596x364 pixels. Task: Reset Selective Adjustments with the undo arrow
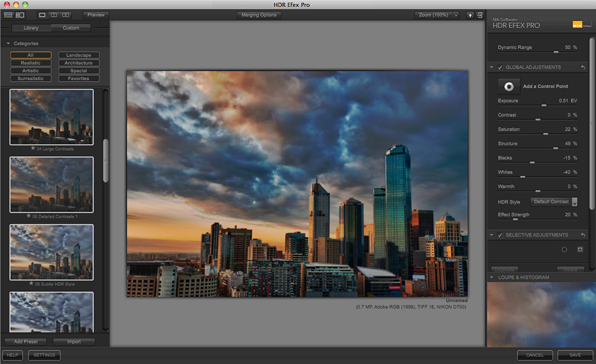[x=583, y=235]
